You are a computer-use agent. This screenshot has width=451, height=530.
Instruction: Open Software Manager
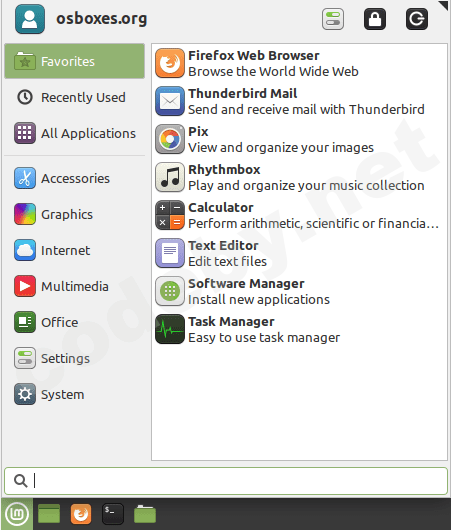coord(299,291)
